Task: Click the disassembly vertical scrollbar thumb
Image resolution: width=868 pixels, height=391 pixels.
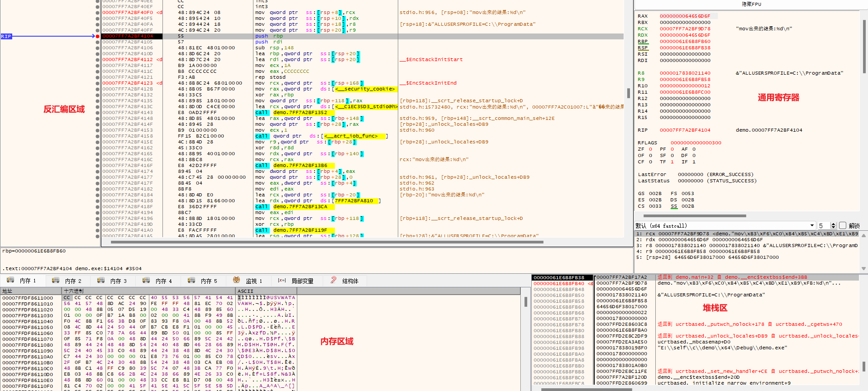Action: pyautogui.click(x=628, y=93)
